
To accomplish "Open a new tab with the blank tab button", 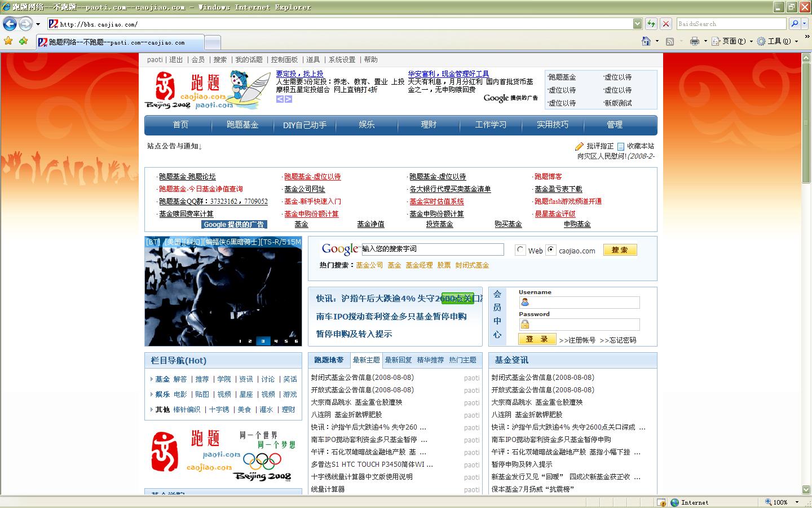I will click(x=212, y=42).
